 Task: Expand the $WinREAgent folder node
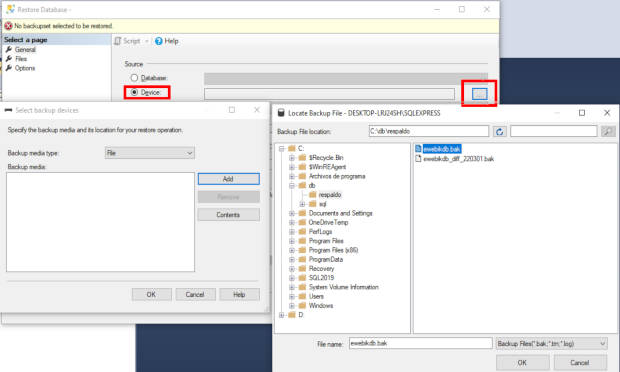pyautogui.click(x=292, y=167)
